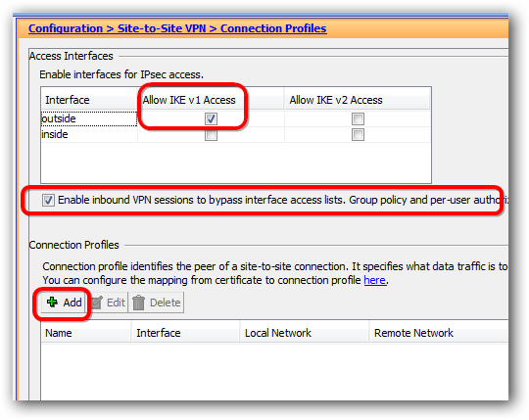
Task: Click the green plus Add icon
Action: 52,302
